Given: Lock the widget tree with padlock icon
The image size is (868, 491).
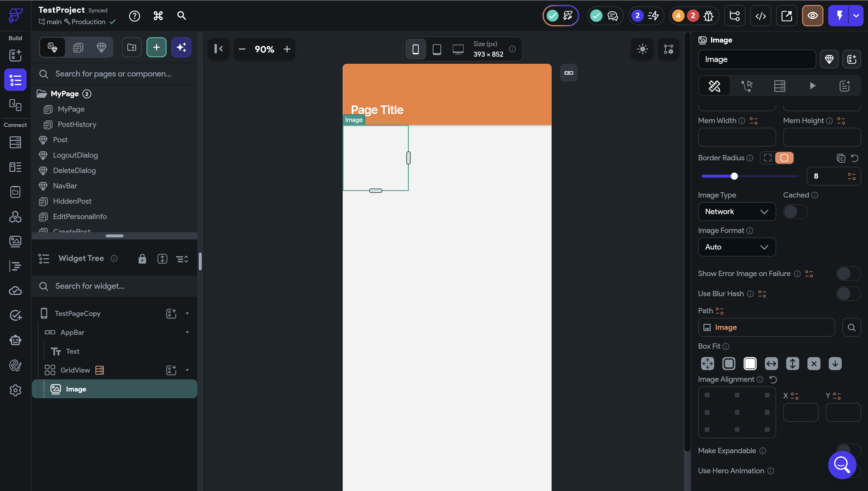Looking at the screenshot, I should (142, 259).
